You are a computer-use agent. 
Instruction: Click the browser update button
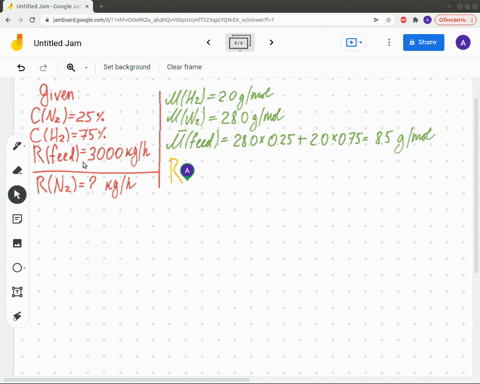click(x=456, y=20)
